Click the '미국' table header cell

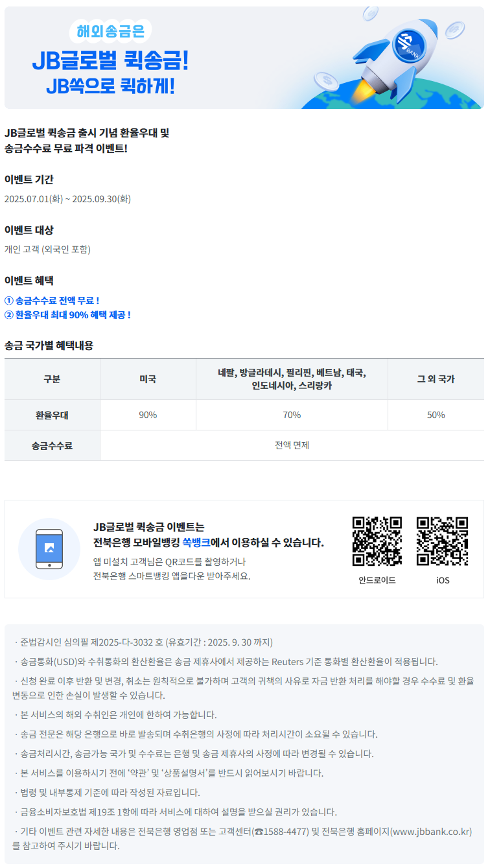pos(148,379)
